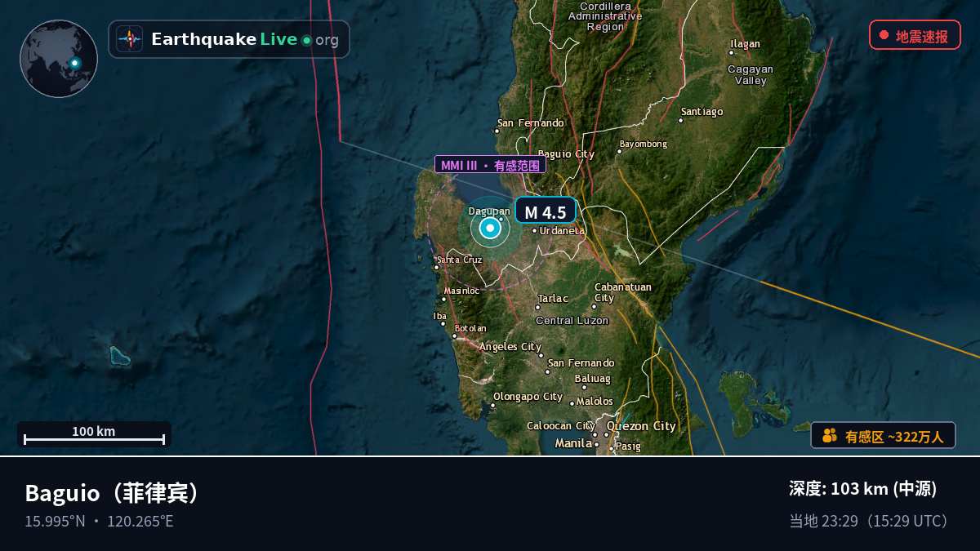Click the Botolan town label
Viewport: 980px width, 551px height.
click(470, 328)
